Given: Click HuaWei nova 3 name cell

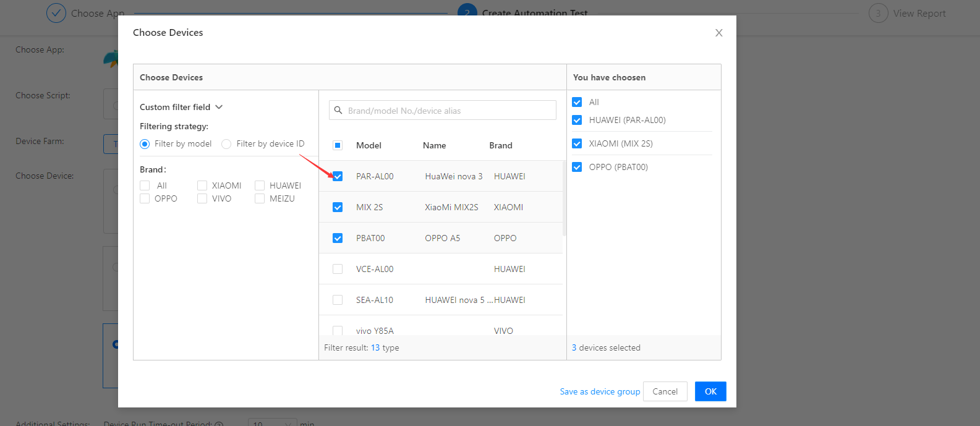Looking at the screenshot, I should 454,176.
